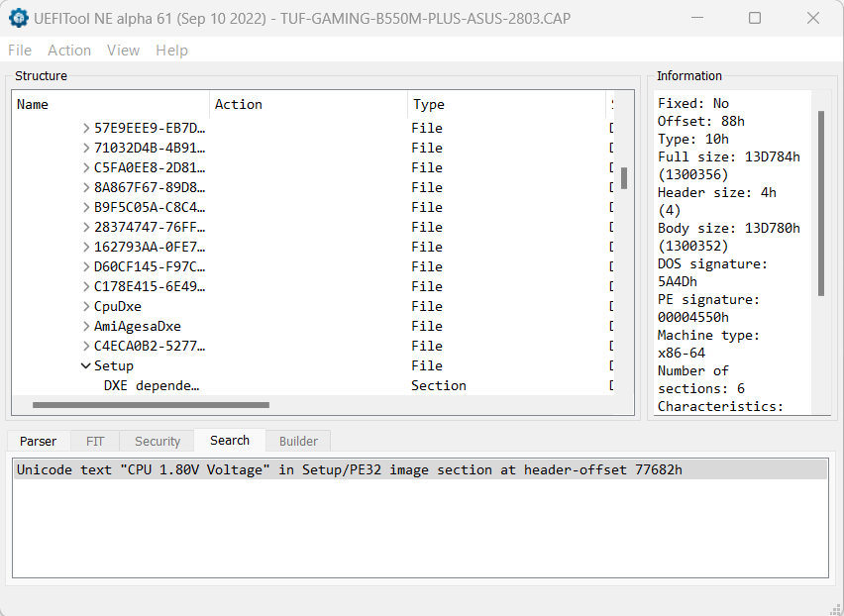
Task: Select the DXE dependency section row
Action: click(312, 385)
